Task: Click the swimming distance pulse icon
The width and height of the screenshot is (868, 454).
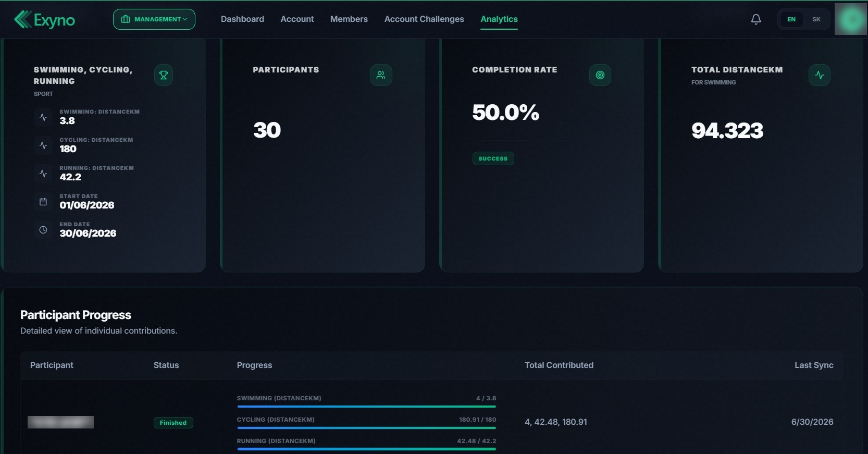Action: coord(43,117)
